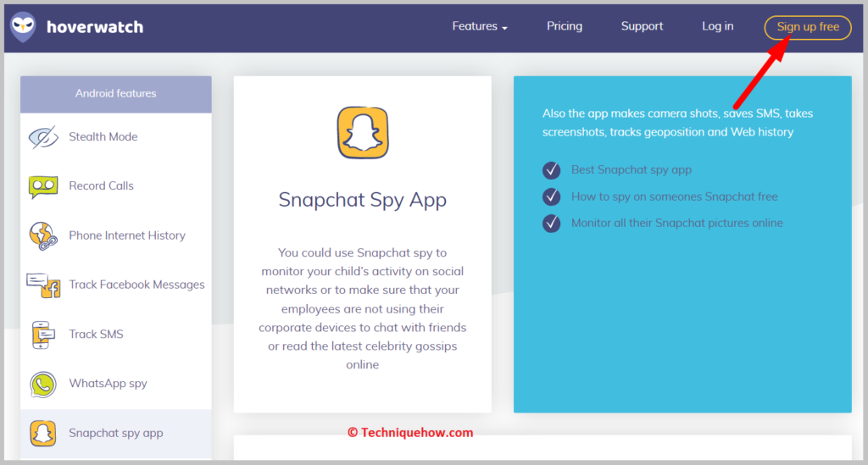
Task: Click the WhatsApp spy green icon
Action: [x=42, y=385]
